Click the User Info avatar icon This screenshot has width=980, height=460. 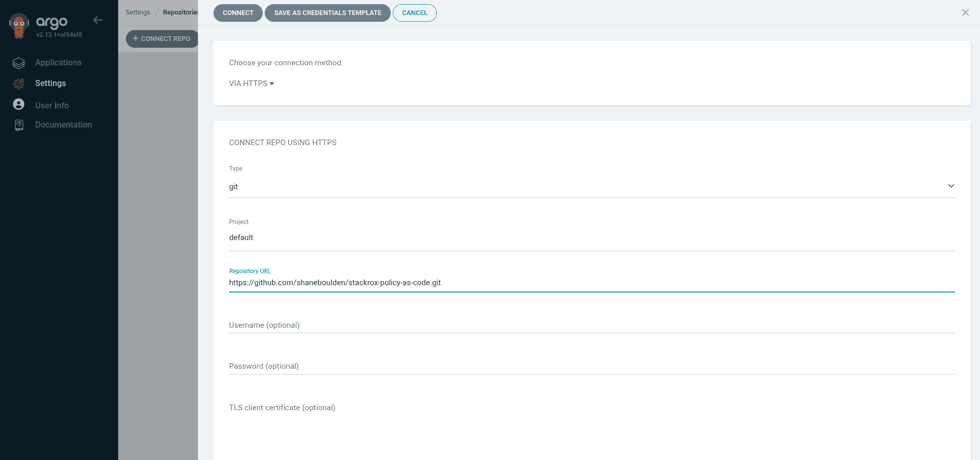(19, 104)
